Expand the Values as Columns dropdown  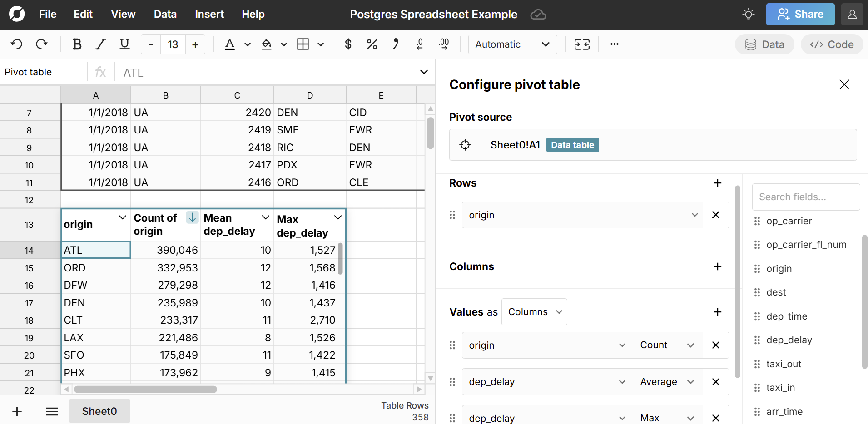(x=534, y=312)
